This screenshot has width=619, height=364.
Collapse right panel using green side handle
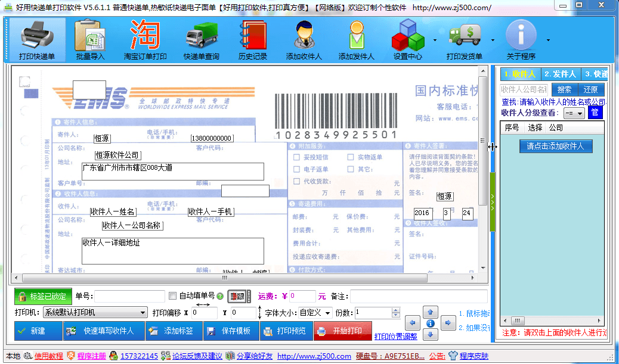[493, 203]
